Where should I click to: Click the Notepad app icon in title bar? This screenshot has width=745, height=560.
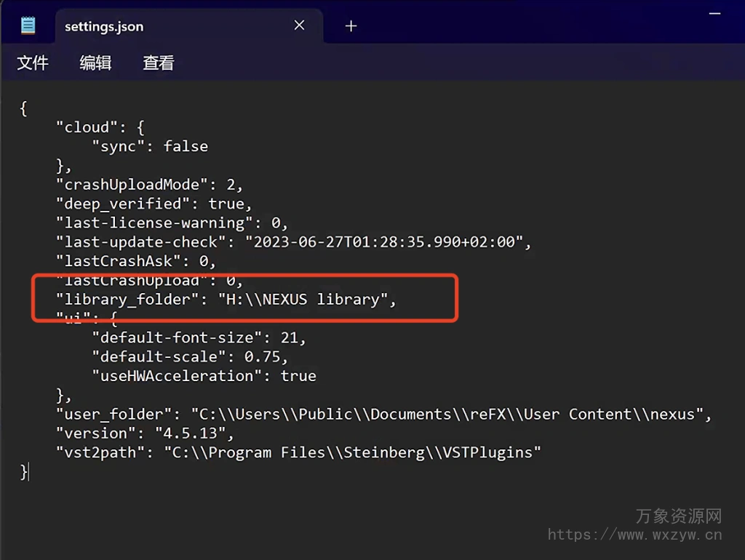point(28,25)
